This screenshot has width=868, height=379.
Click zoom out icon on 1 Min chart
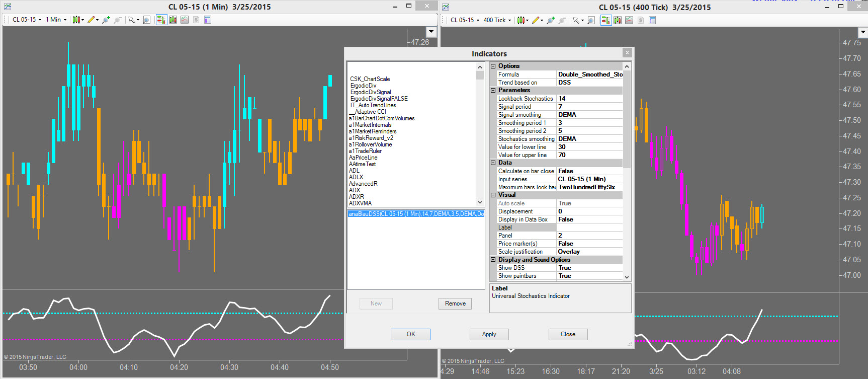coord(118,20)
